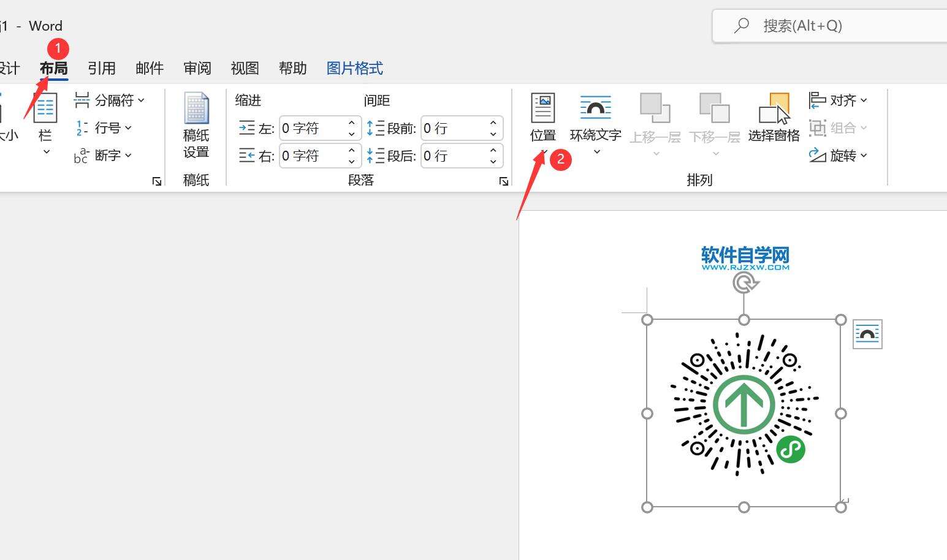Switch to the 邮件 (Mailings) tab
This screenshot has width=947, height=560.
[x=150, y=68]
